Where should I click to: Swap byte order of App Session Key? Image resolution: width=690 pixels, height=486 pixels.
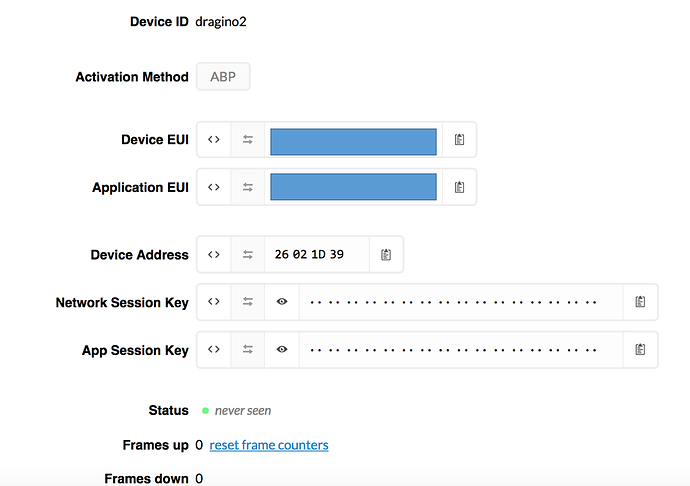point(248,350)
